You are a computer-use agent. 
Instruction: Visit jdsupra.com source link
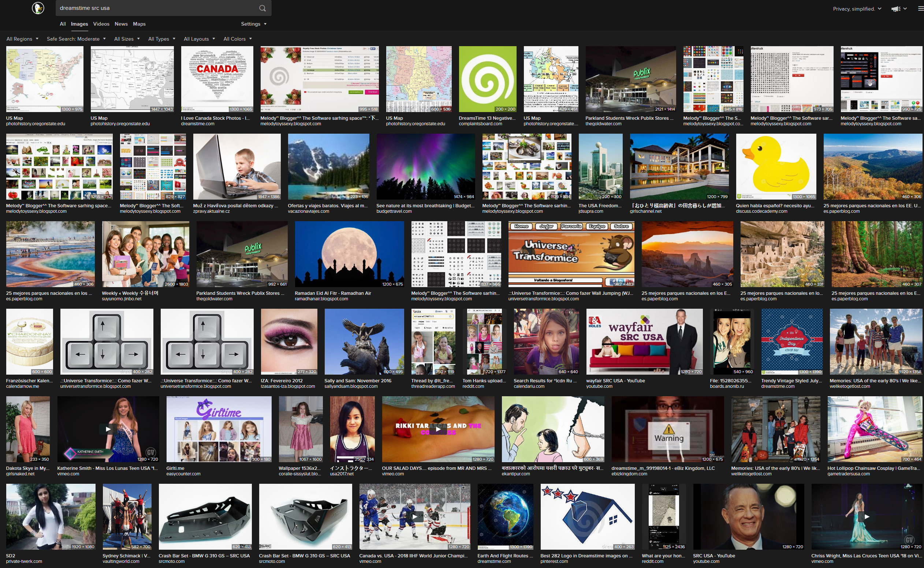pos(591,211)
